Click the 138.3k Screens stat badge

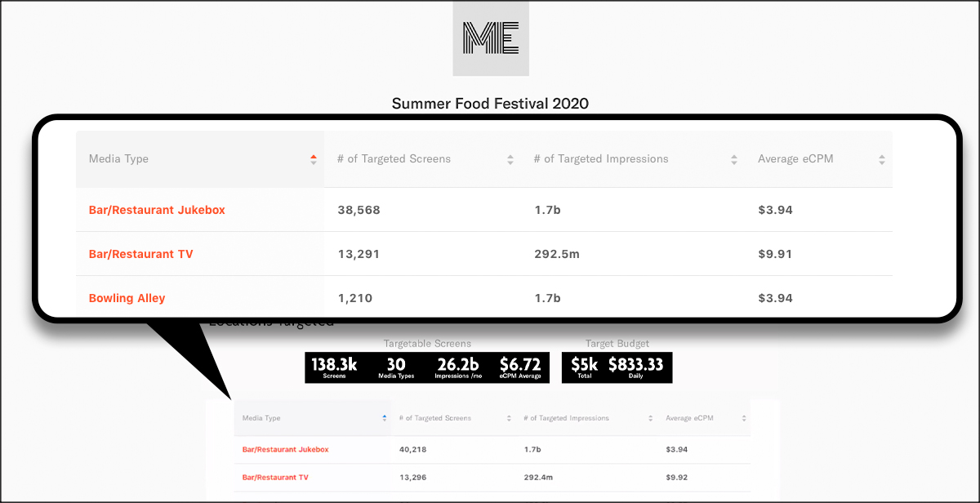tap(334, 367)
